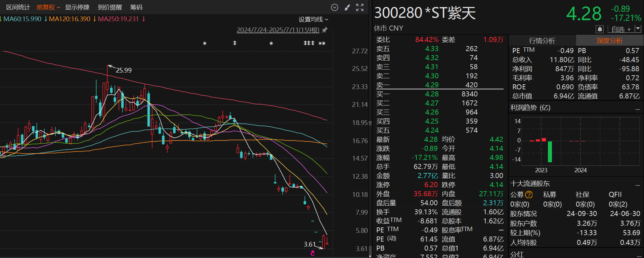Click the pink event marker below chart
Screen dimensions: 644x258
pos(313,253)
